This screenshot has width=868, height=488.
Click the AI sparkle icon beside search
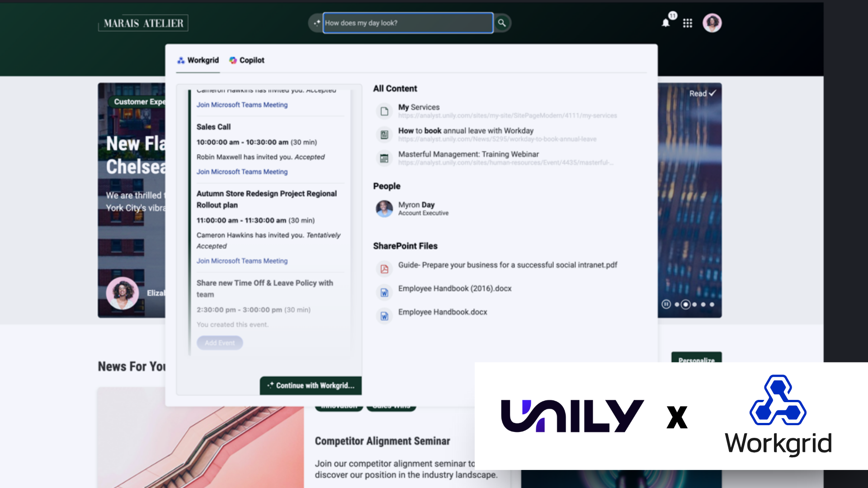pos(316,23)
